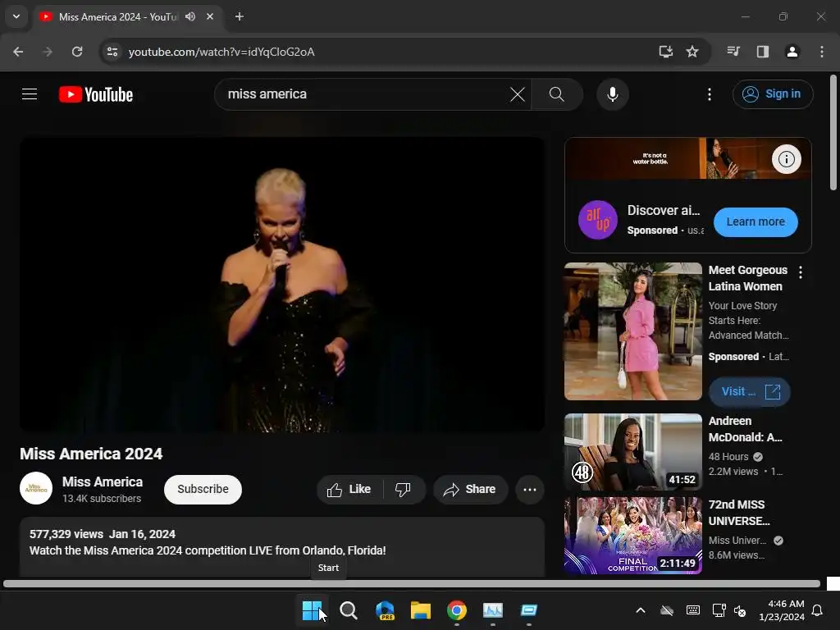Open YouTube settings three-dot menu near Sign in
Screen dimensions: 840x630
[710, 94]
